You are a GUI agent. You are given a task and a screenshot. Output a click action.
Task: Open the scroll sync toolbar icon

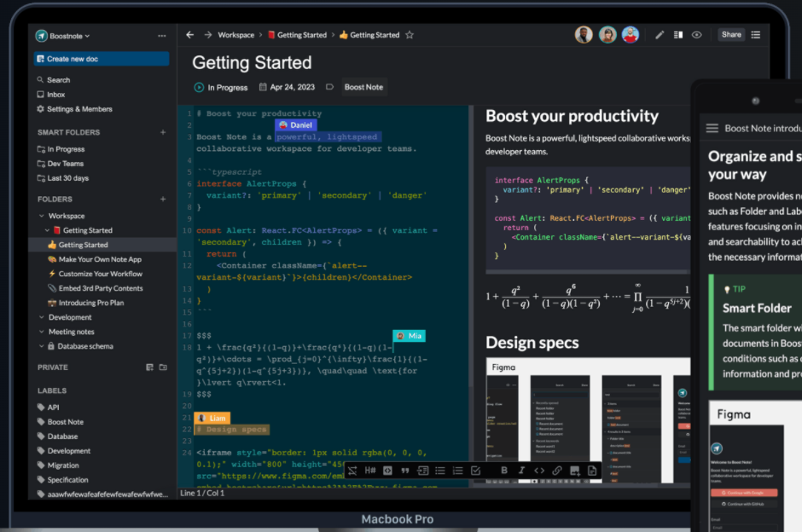pos(352,471)
